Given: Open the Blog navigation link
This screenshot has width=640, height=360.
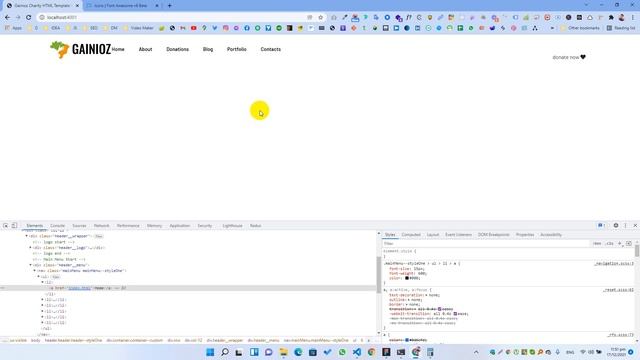Looking at the screenshot, I should click(208, 49).
